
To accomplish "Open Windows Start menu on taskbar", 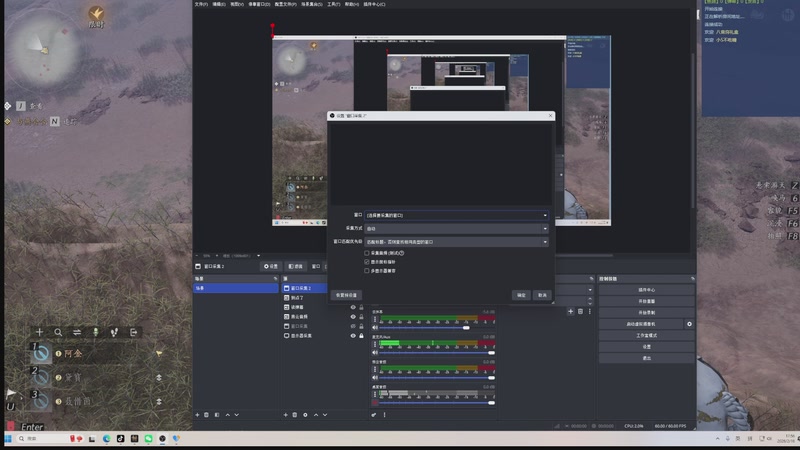I will point(10,438).
